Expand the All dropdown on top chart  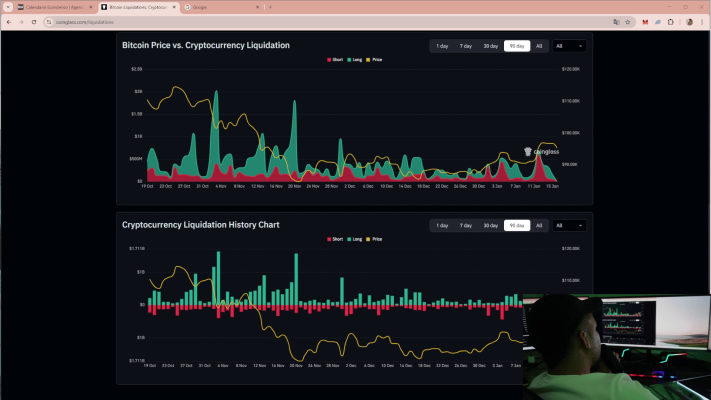[x=570, y=46]
